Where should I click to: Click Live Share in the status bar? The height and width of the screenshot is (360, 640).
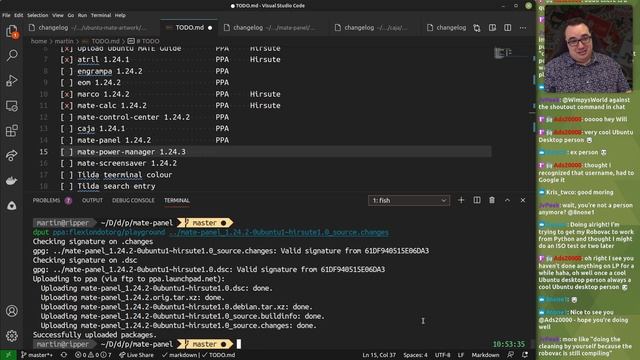coord(136,355)
